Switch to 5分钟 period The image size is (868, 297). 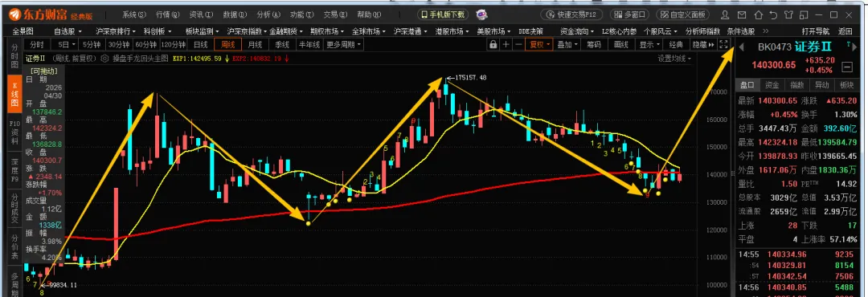pos(91,45)
